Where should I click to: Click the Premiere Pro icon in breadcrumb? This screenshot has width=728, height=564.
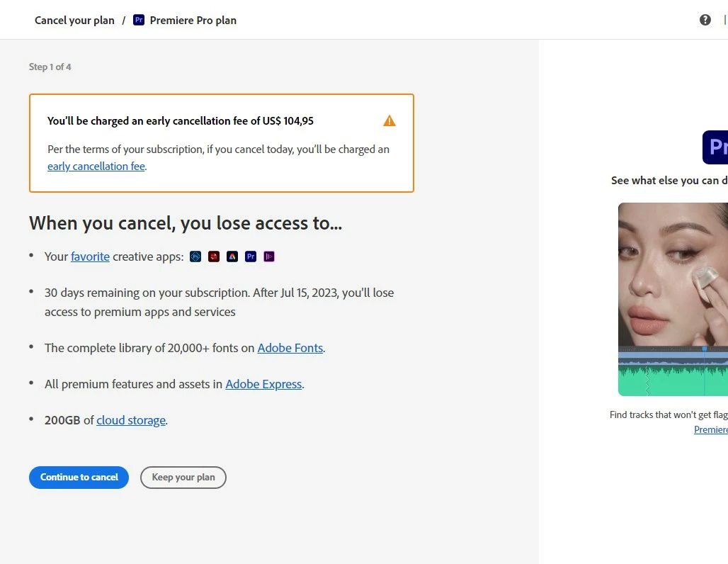coord(138,20)
